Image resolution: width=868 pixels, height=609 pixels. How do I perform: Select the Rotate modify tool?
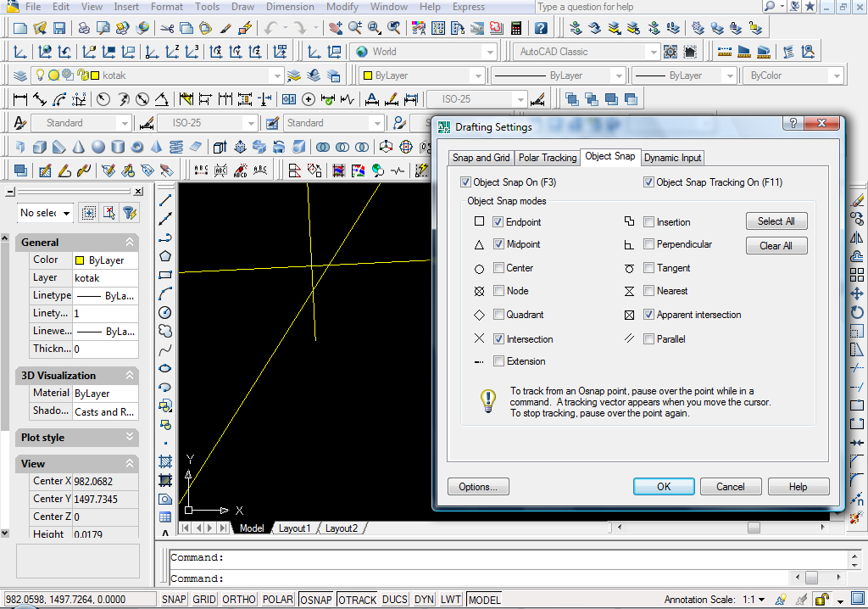click(x=856, y=312)
